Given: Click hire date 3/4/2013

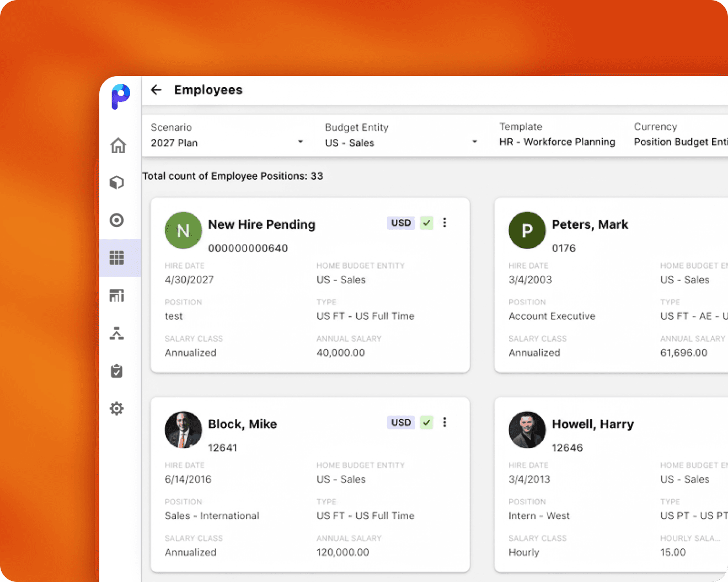Looking at the screenshot, I should point(529,479).
